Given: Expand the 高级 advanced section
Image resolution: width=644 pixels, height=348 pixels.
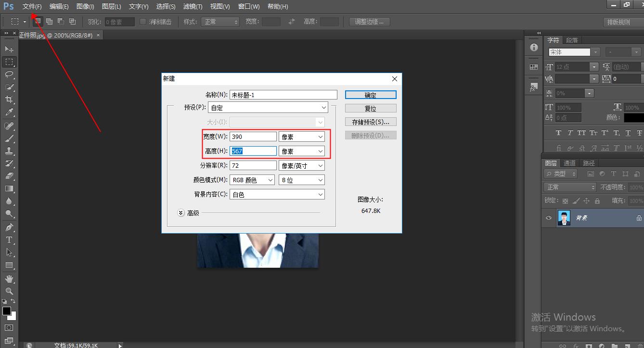Looking at the screenshot, I should point(181,212).
